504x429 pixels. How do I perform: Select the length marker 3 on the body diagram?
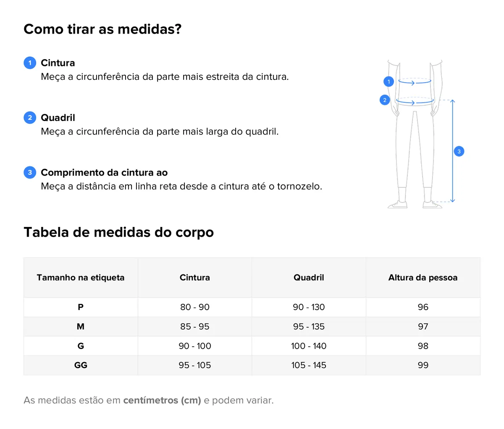(459, 151)
